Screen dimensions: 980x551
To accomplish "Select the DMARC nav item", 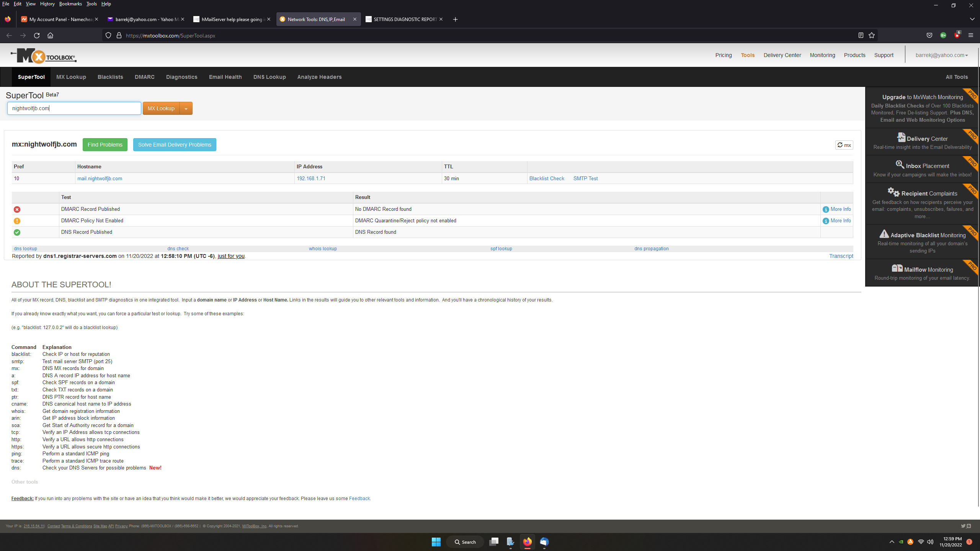I will pyautogui.click(x=145, y=77).
